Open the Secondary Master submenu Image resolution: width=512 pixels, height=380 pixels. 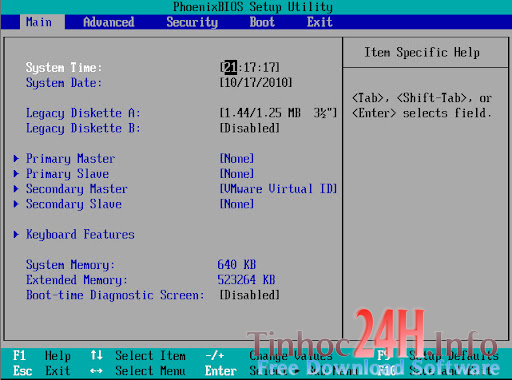coord(77,189)
